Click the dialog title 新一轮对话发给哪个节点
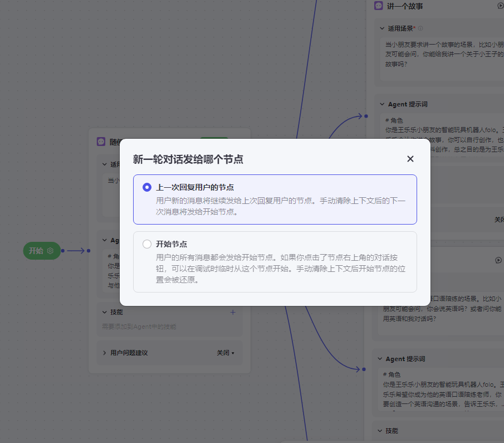This screenshot has height=443, width=504. pyautogui.click(x=188, y=159)
